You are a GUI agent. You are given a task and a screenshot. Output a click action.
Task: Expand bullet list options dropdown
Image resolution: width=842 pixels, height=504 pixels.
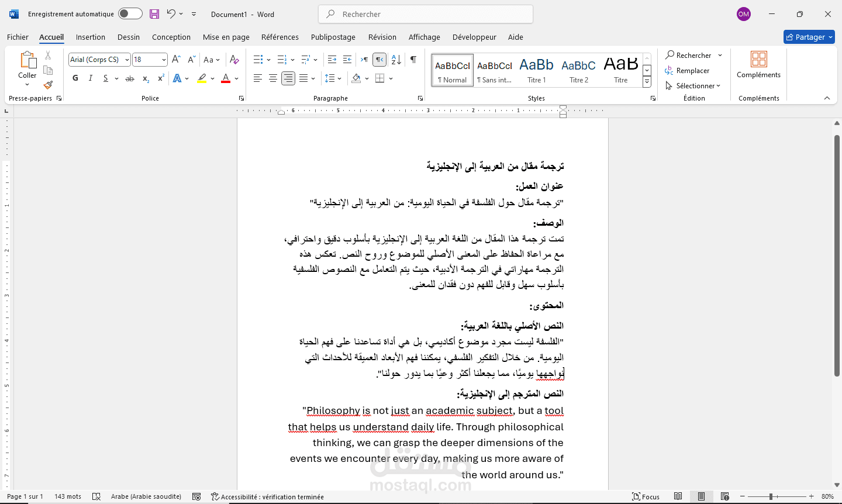point(268,60)
